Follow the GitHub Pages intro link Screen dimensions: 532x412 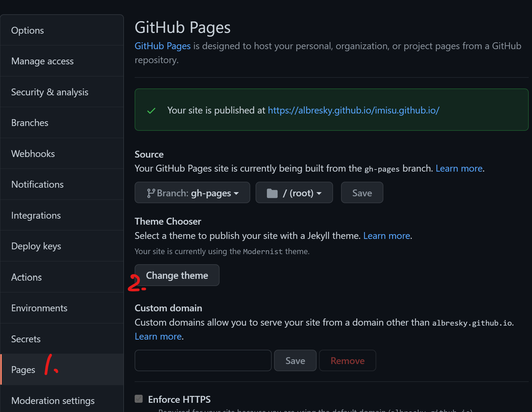point(163,46)
